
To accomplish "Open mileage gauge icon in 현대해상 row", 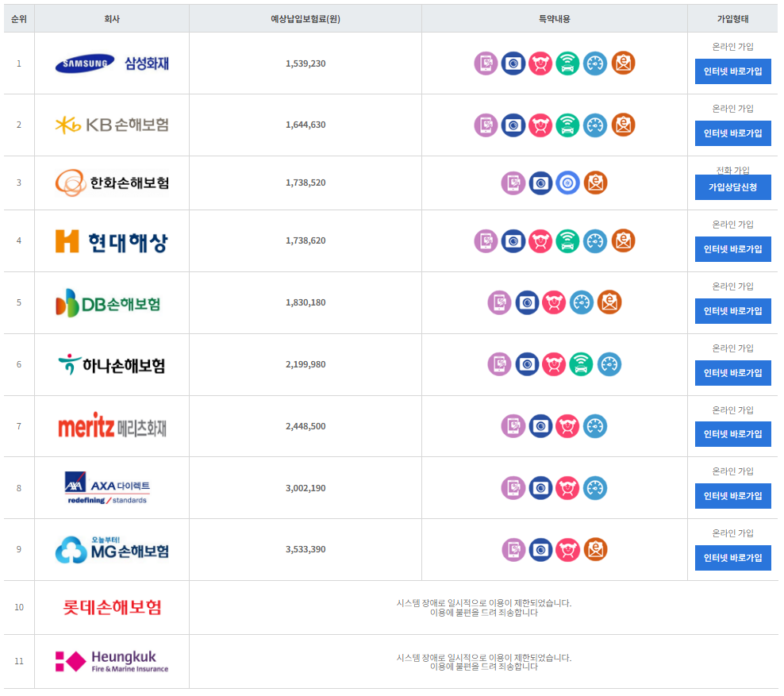I will pyautogui.click(x=595, y=241).
